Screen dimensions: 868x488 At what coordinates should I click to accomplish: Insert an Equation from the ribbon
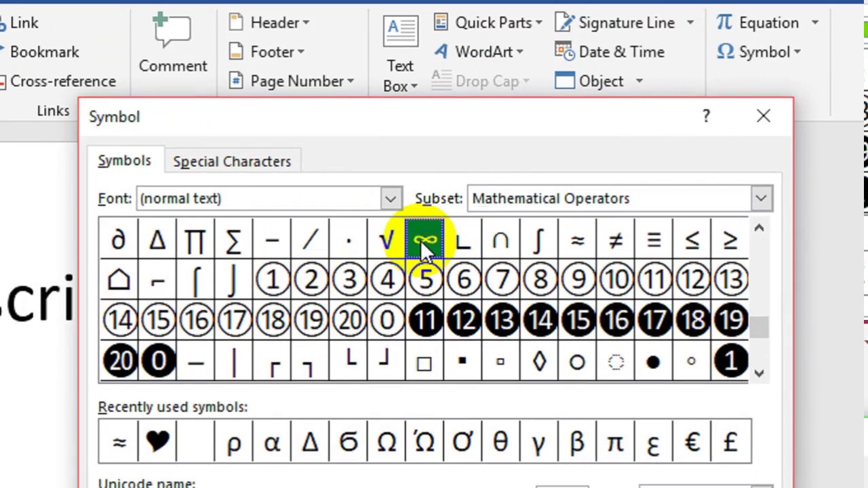(x=759, y=22)
